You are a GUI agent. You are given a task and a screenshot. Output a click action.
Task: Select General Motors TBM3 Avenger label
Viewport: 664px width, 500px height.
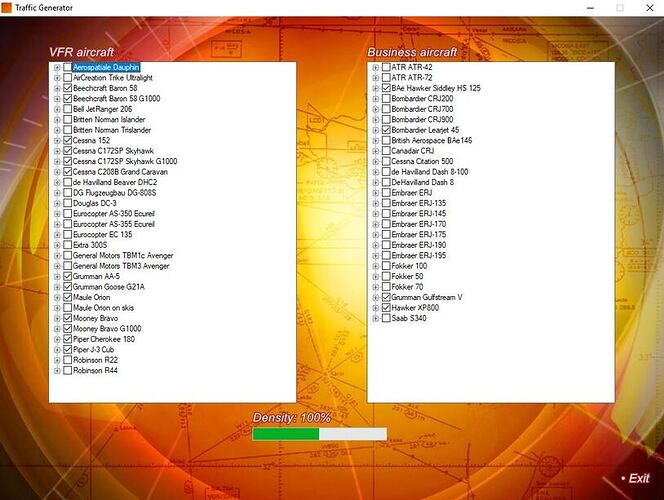click(121, 266)
